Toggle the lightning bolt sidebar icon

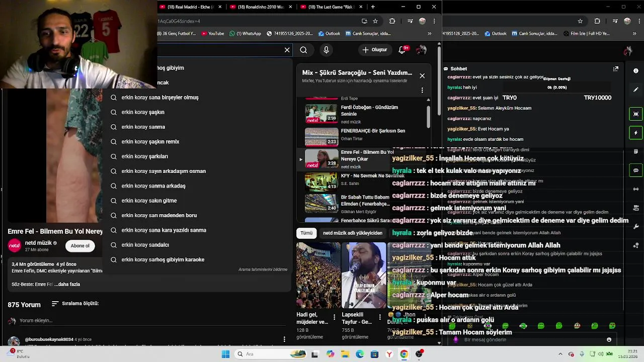point(636,133)
